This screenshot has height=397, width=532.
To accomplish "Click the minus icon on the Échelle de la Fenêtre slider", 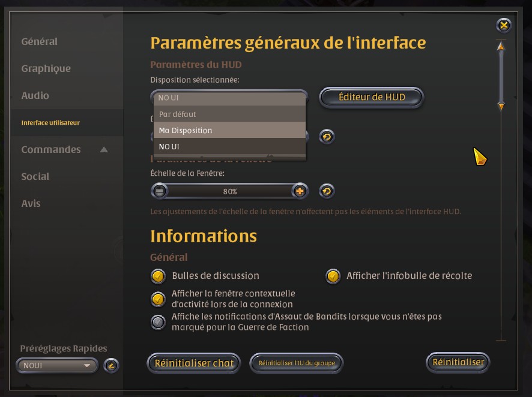I will click(160, 191).
